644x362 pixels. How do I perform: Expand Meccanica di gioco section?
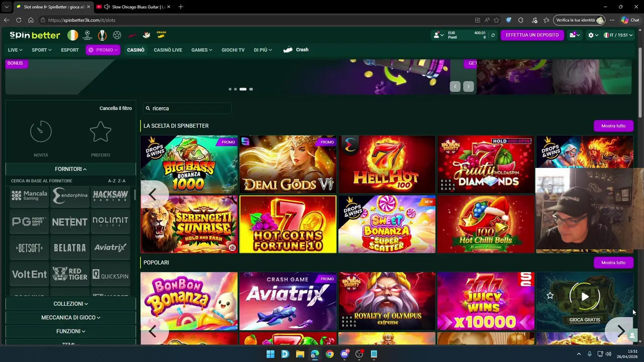click(x=70, y=318)
